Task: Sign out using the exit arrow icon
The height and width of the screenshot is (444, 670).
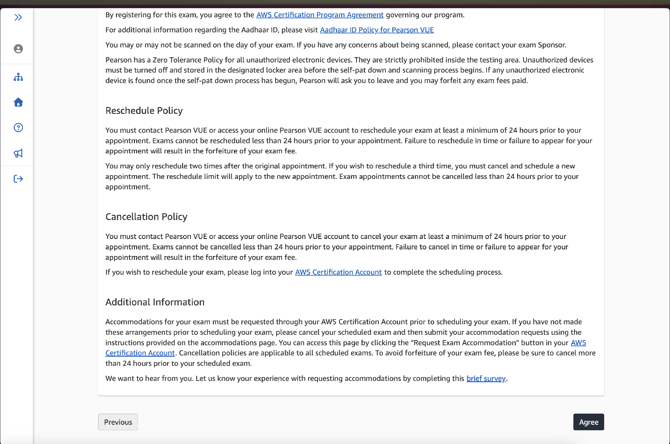Action: pos(18,179)
